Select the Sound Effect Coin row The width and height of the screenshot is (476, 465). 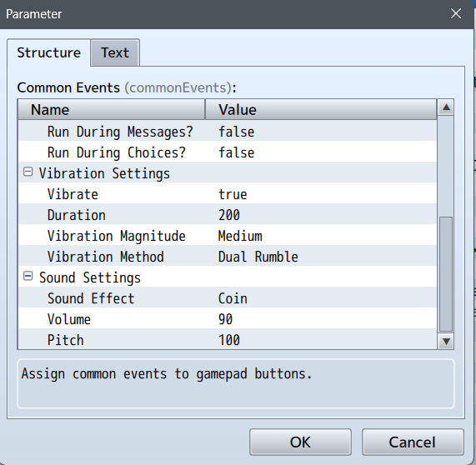click(228, 298)
